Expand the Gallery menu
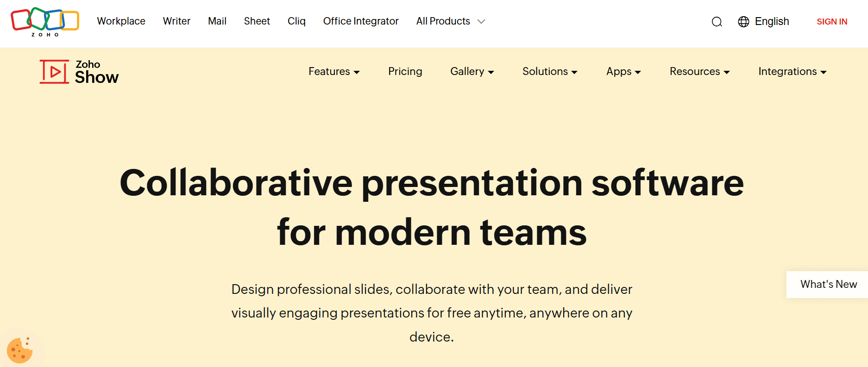The image size is (868, 367). tap(472, 71)
